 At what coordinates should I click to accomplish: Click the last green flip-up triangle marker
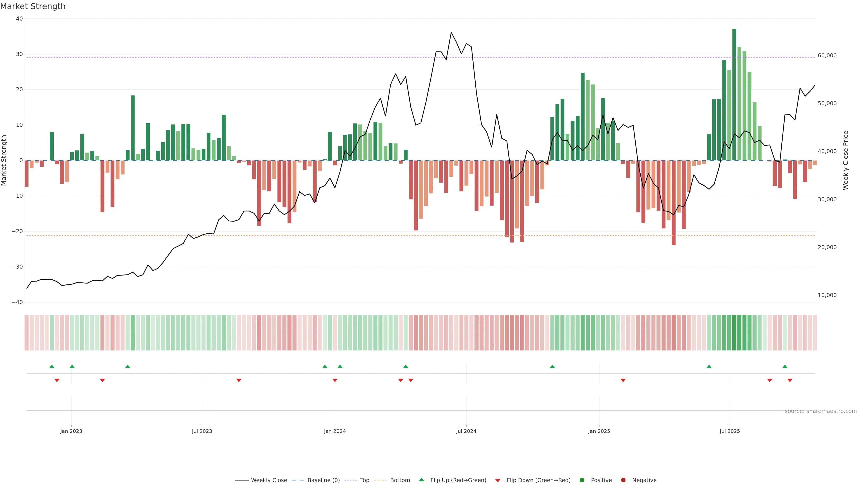coord(785,366)
